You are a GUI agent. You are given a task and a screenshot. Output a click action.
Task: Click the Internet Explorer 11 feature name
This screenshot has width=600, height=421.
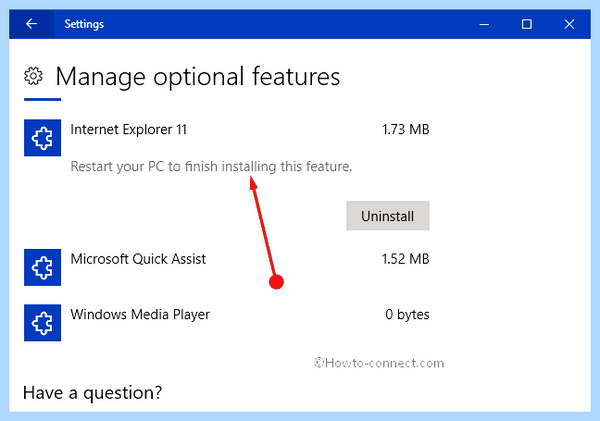(x=129, y=129)
